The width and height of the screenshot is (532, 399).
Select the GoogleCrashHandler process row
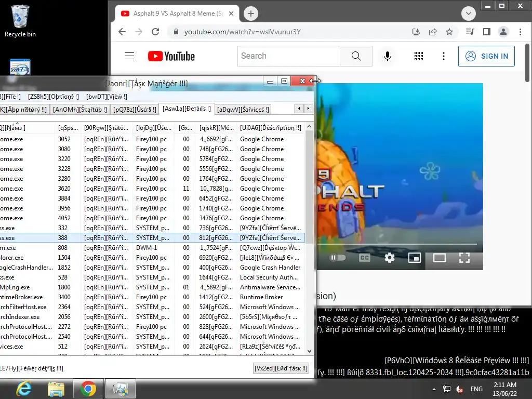[152, 268]
